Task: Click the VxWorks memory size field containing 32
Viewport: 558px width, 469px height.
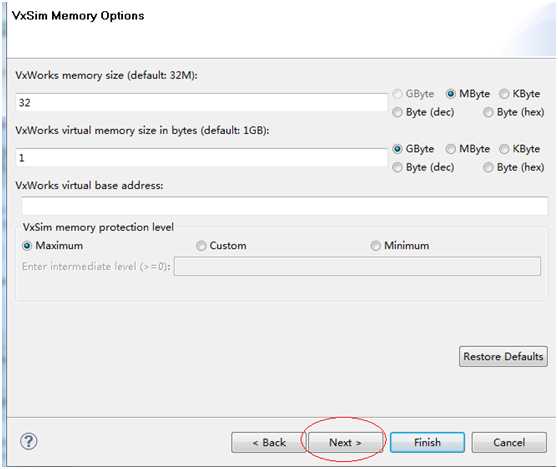Action: pos(201,103)
